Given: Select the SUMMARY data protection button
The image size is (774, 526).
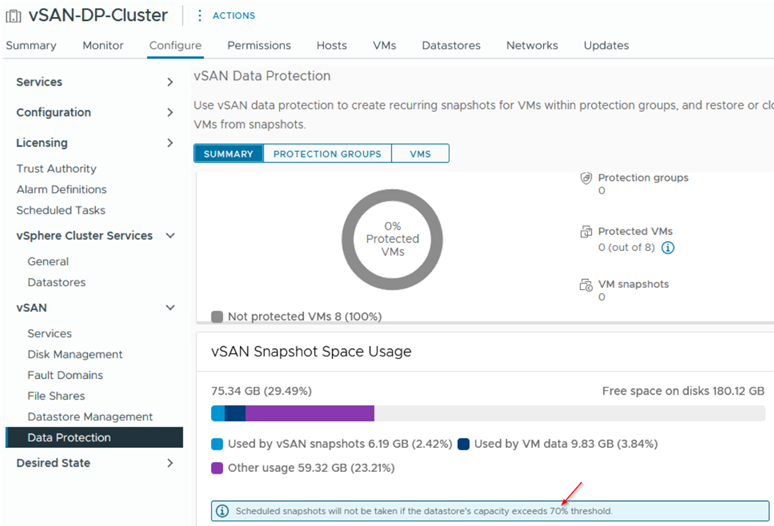Looking at the screenshot, I should [229, 153].
